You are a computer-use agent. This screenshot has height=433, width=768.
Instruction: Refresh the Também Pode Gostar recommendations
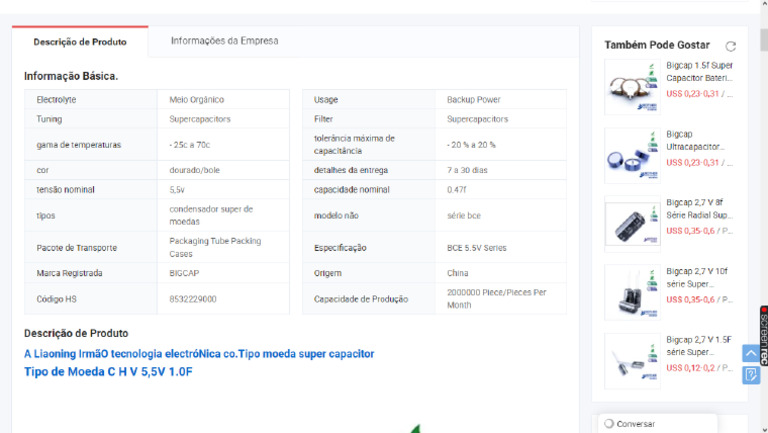click(x=730, y=46)
